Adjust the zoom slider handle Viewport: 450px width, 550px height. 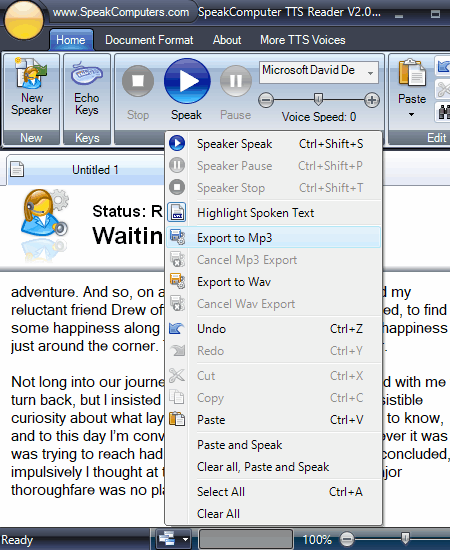tap(405, 538)
